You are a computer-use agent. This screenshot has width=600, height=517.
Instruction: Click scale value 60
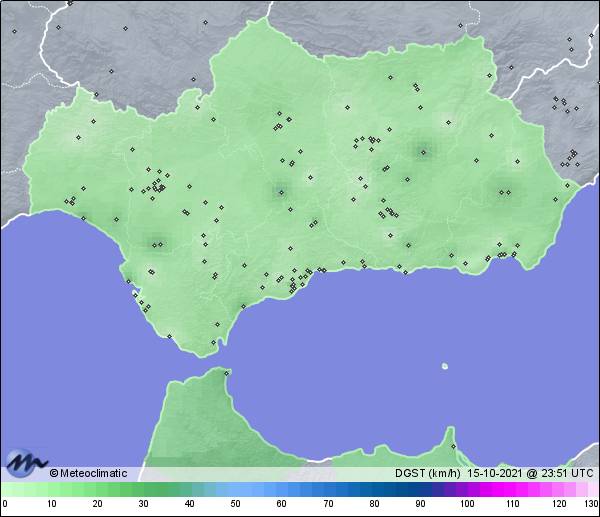282,504
